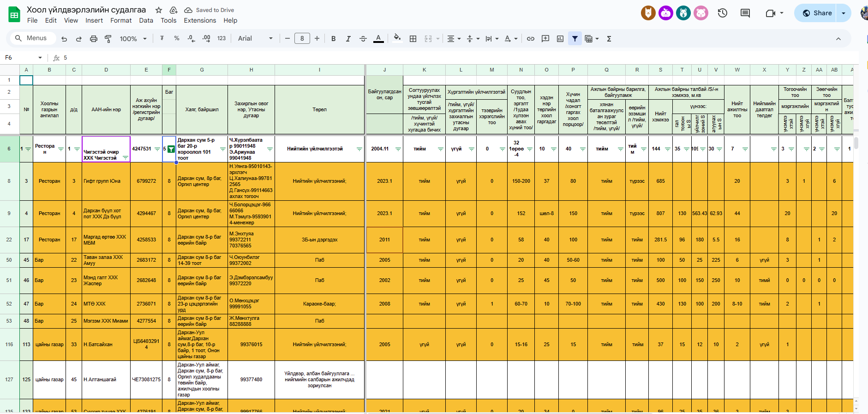Open the Borders tool
This screenshot has height=414, width=868.
(x=413, y=39)
